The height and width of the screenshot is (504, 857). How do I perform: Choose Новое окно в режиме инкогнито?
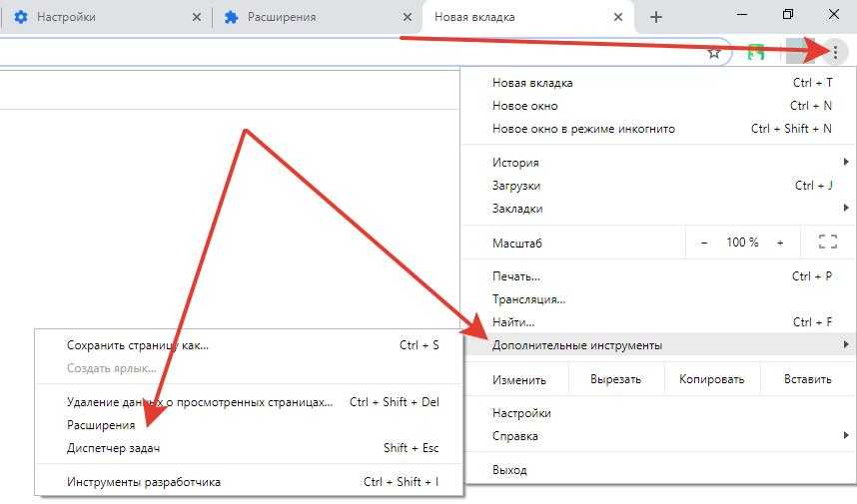(x=583, y=129)
